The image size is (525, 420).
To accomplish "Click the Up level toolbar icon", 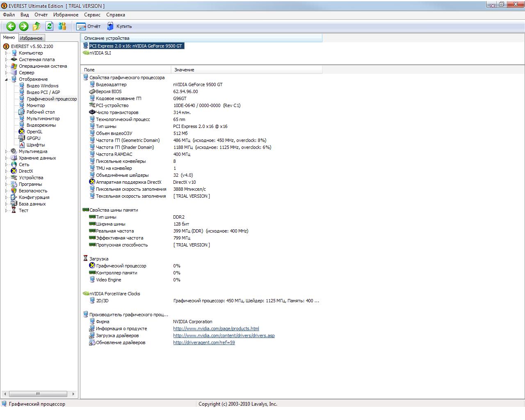I will (x=37, y=26).
